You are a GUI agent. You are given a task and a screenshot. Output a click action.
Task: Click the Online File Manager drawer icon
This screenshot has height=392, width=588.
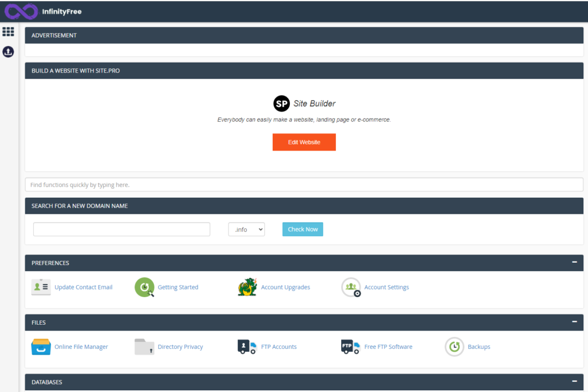pos(41,347)
